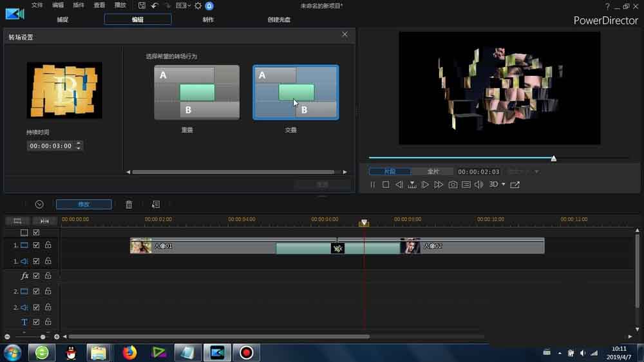Open the Edit module tab
The width and height of the screenshot is (644, 362).
coord(138,19)
